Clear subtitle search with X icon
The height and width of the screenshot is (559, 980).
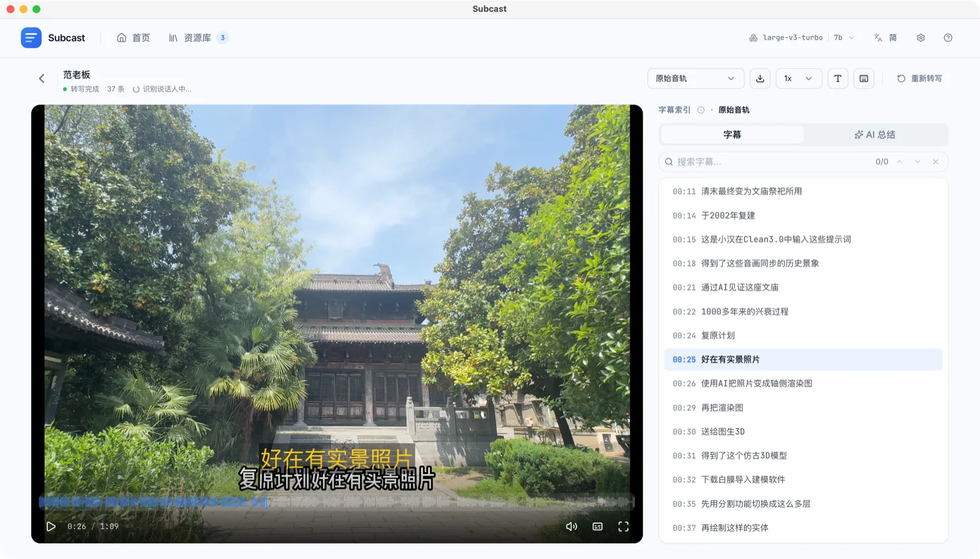click(x=936, y=162)
